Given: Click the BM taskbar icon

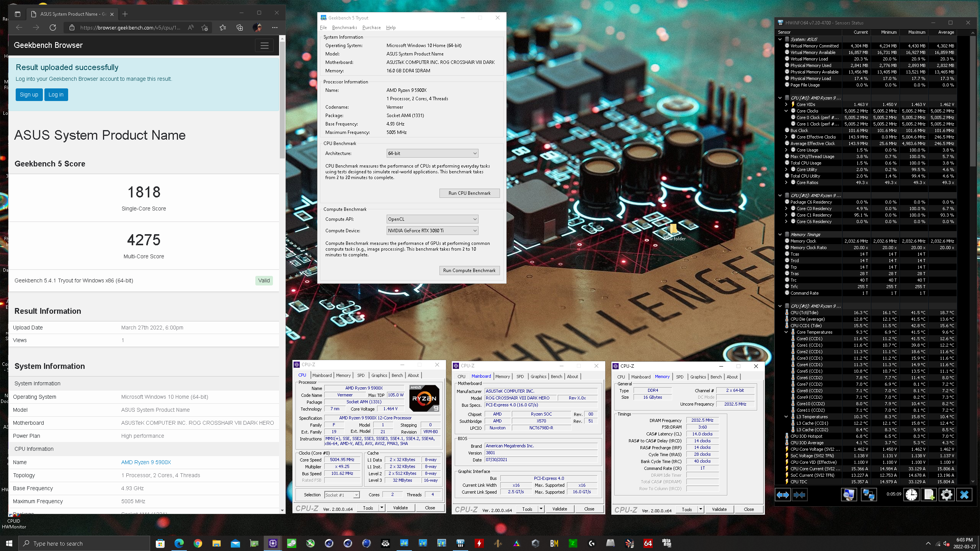Looking at the screenshot, I should [554, 543].
